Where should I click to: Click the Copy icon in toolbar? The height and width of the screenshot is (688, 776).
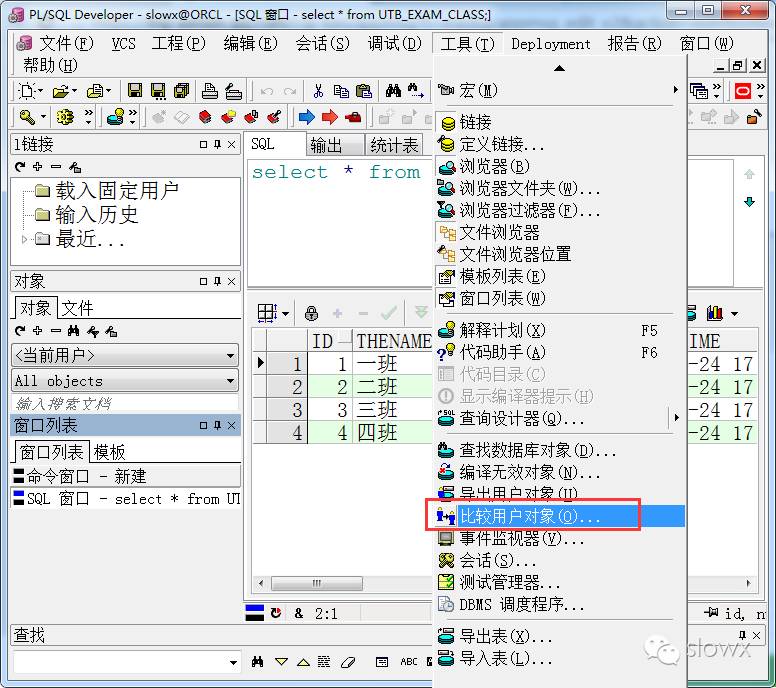341,91
